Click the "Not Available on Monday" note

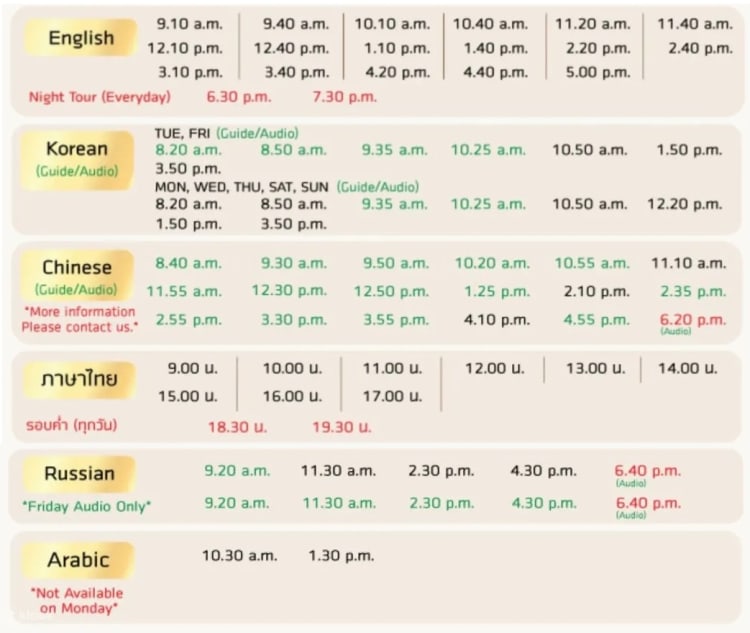pyautogui.click(x=79, y=599)
